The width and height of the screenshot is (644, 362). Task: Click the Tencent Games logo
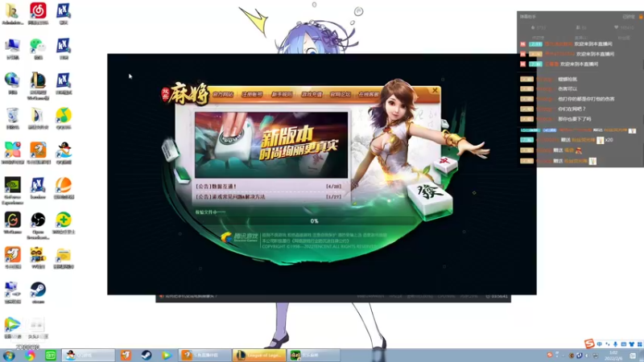pos(239,237)
